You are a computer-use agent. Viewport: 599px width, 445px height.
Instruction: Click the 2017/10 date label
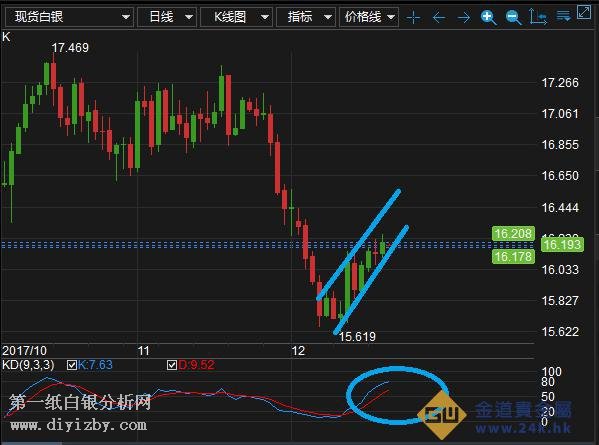[x=24, y=351]
